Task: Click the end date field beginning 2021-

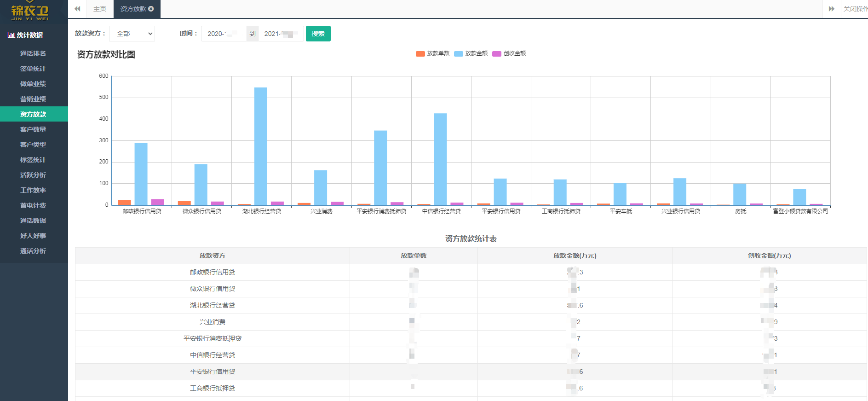Action: (x=281, y=34)
